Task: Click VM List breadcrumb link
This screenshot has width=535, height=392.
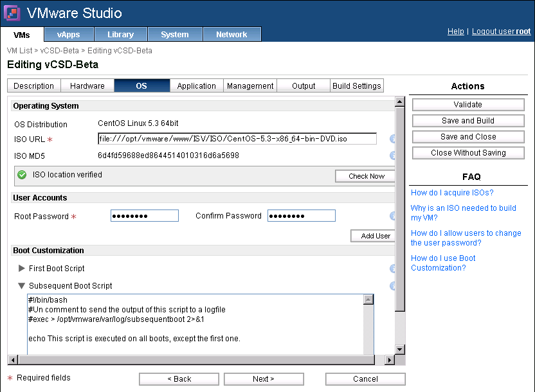Action: point(19,51)
